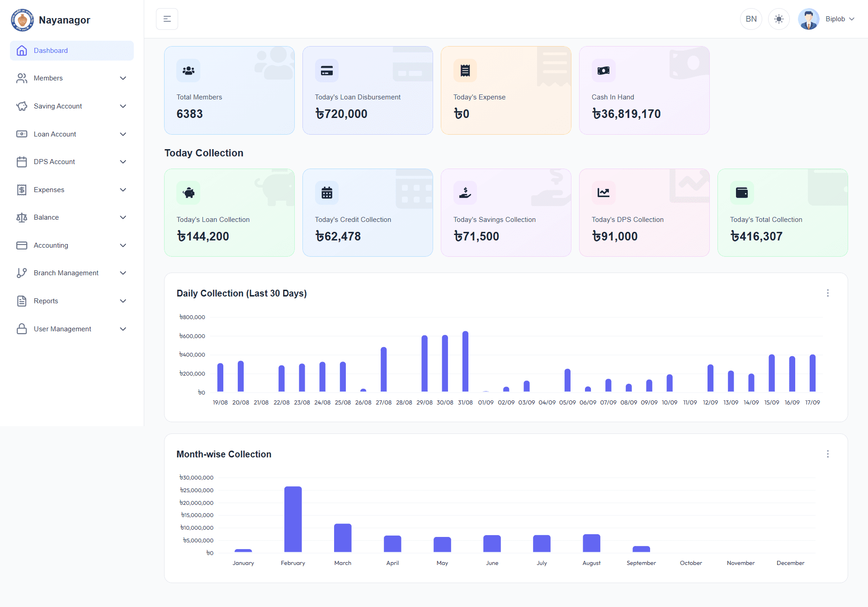Screen dimensions: 868x607
Task: Expand the User Management chevron
Action: (123, 329)
